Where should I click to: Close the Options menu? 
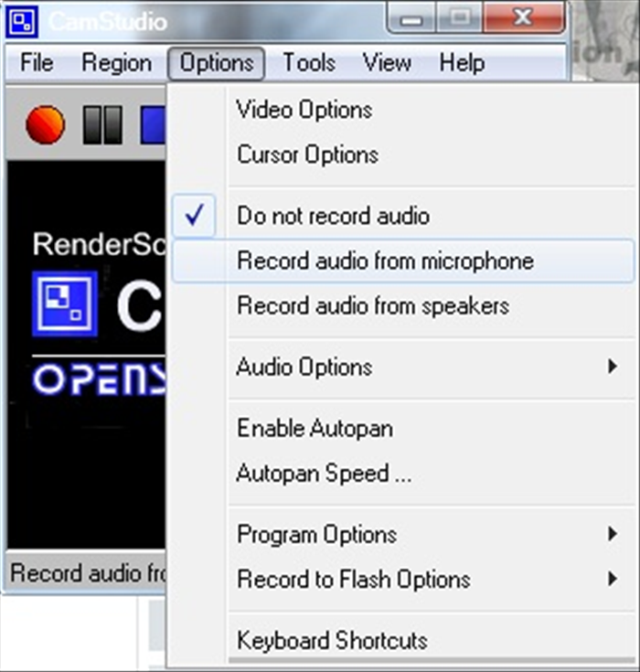[x=217, y=63]
